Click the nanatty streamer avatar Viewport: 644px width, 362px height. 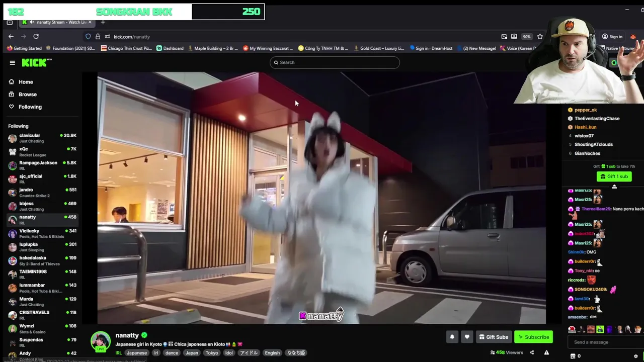pos(101,341)
